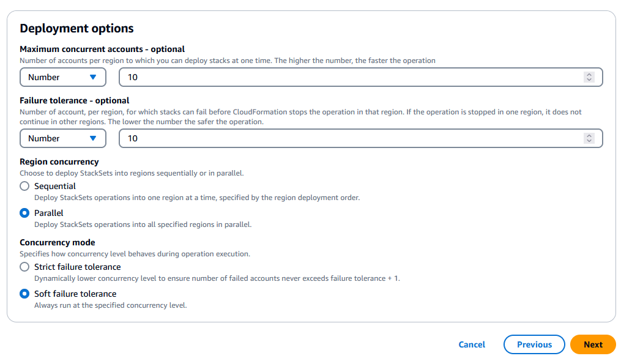
Task: Click the Deployment options heading
Action: 76,28
